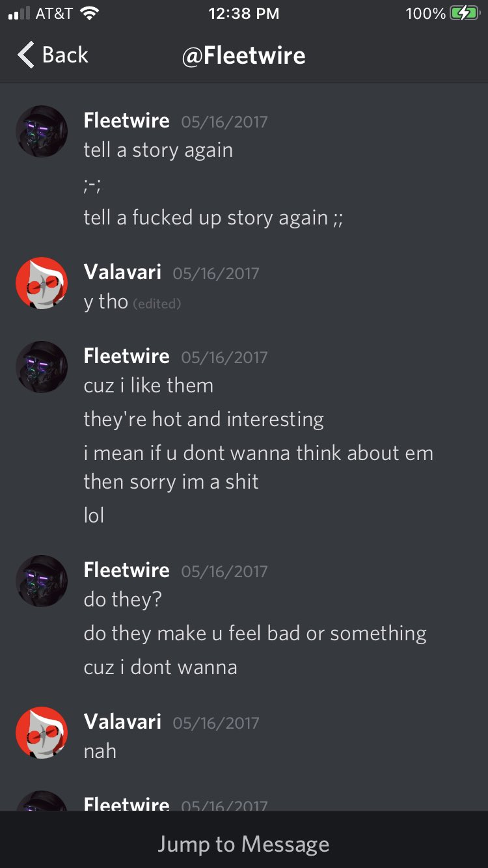Tap the Jump to Message button
This screenshot has height=868, width=488.
tap(244, 844)
